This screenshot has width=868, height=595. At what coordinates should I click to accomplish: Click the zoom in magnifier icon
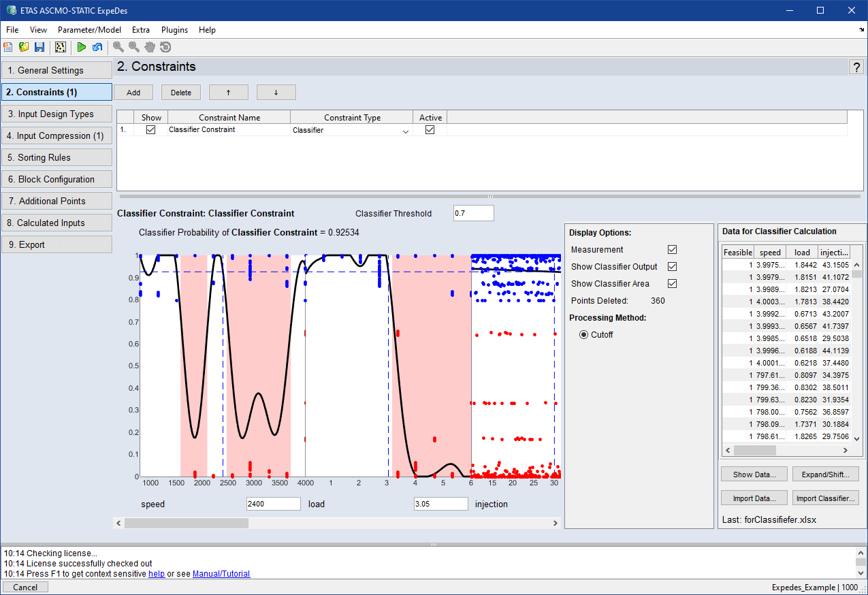point(118,47)
